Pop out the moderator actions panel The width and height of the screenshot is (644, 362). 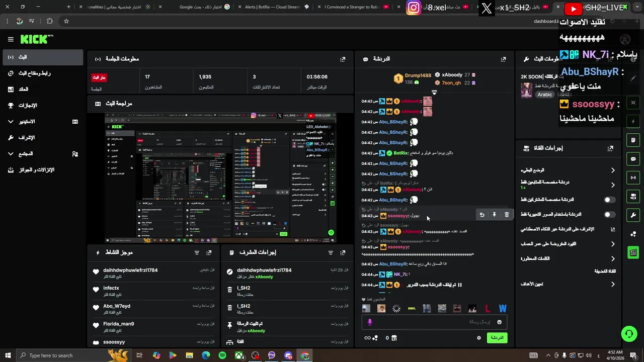343,252
